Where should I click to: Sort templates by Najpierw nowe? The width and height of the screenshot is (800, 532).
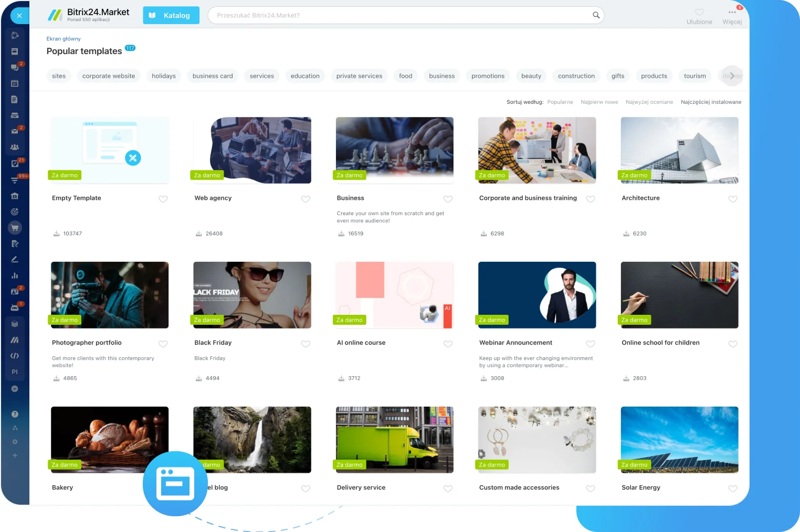(599, 102)
